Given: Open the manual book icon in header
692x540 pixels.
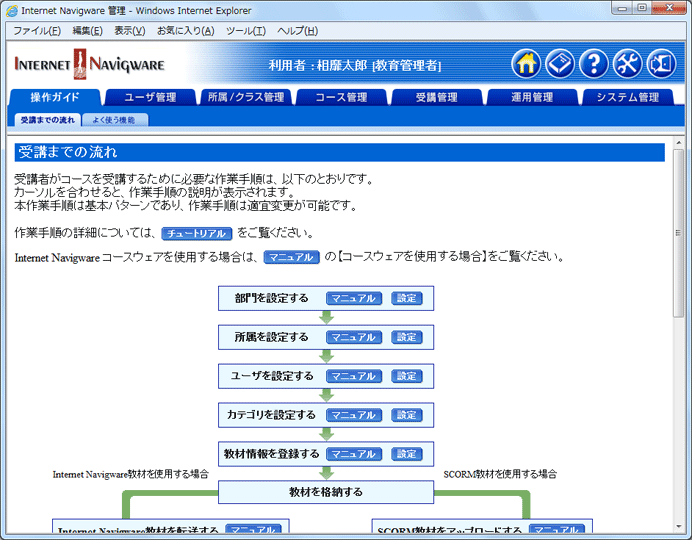Looking at the screenshot, I should click(560, 64).
